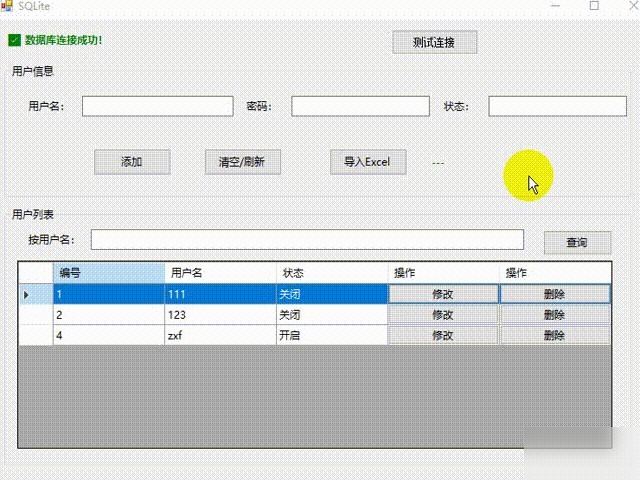Viewport: 640px width, 480px height.
Task: Click 修改 in the row for user 123
Action: coord(443,315)
